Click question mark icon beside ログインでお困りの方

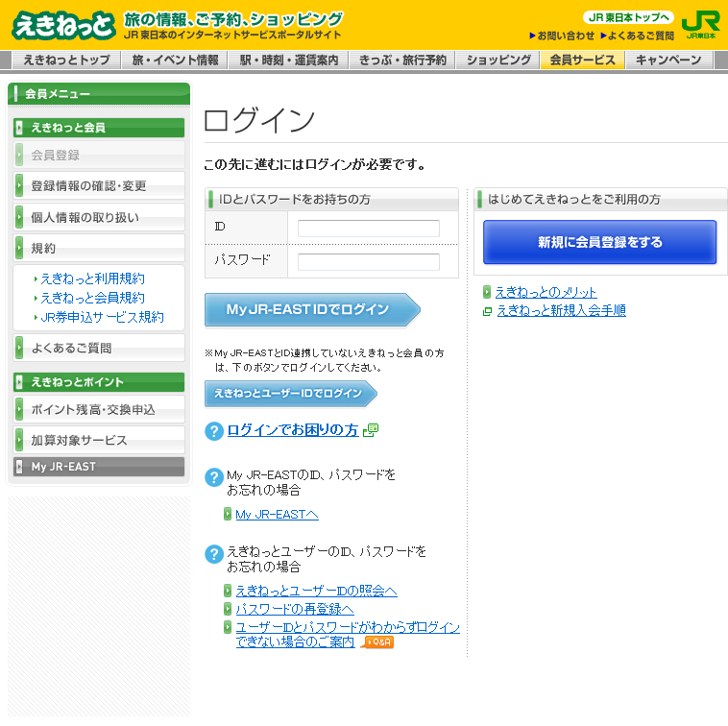pos(214,431)
